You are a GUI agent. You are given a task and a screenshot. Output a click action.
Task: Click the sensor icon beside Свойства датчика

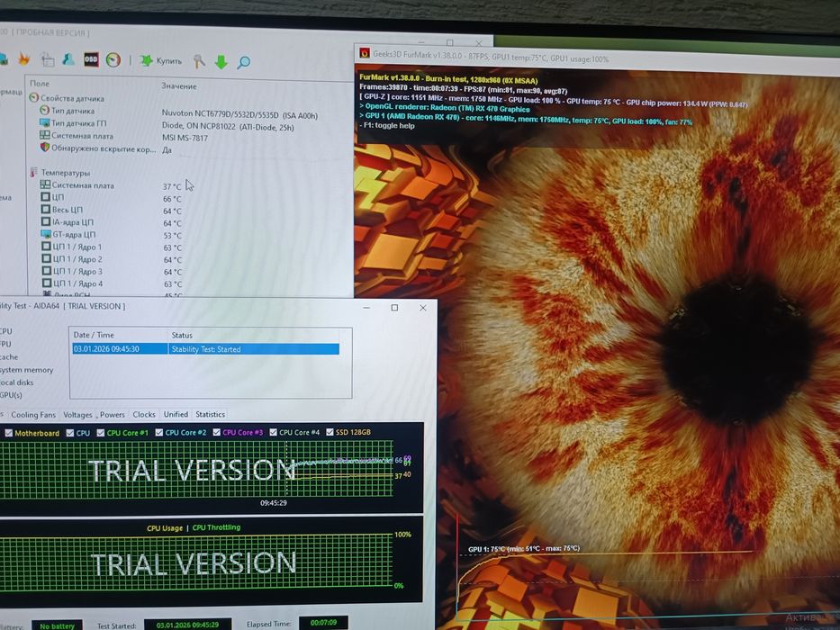[x=34, y=97]
